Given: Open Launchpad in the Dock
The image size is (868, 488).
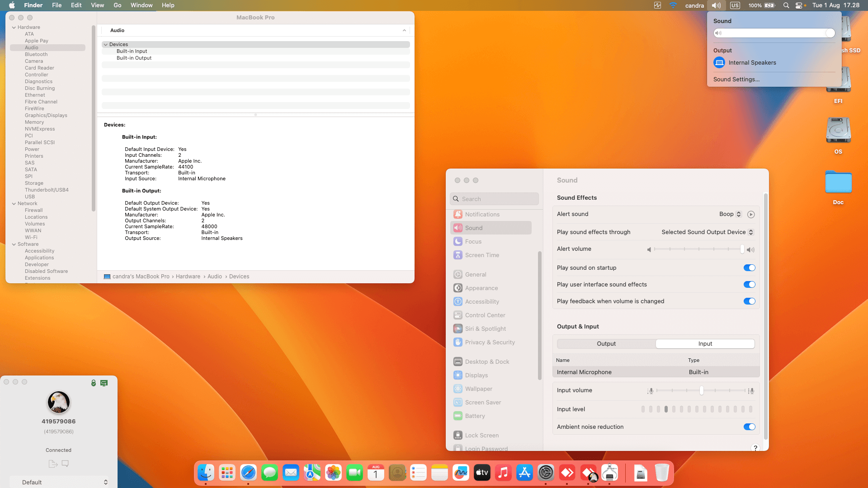Looking at the screenshot, I should click(227, 473).
